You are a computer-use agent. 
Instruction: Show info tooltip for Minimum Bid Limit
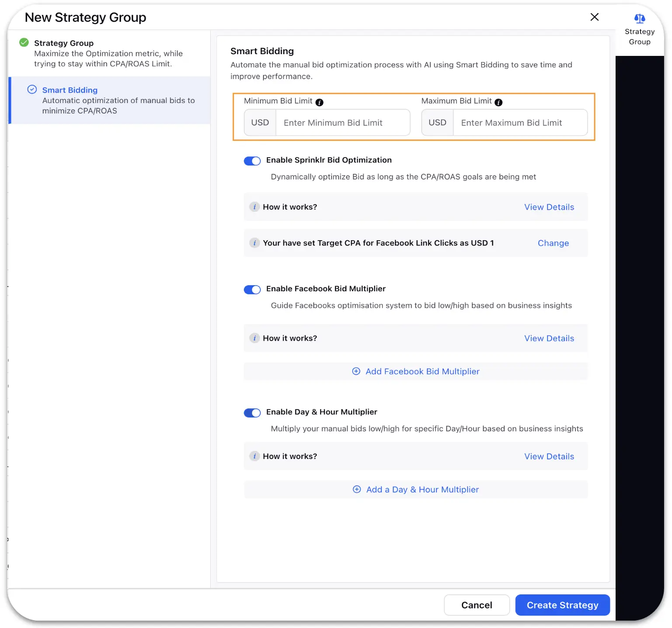click(x=319, y=102)
